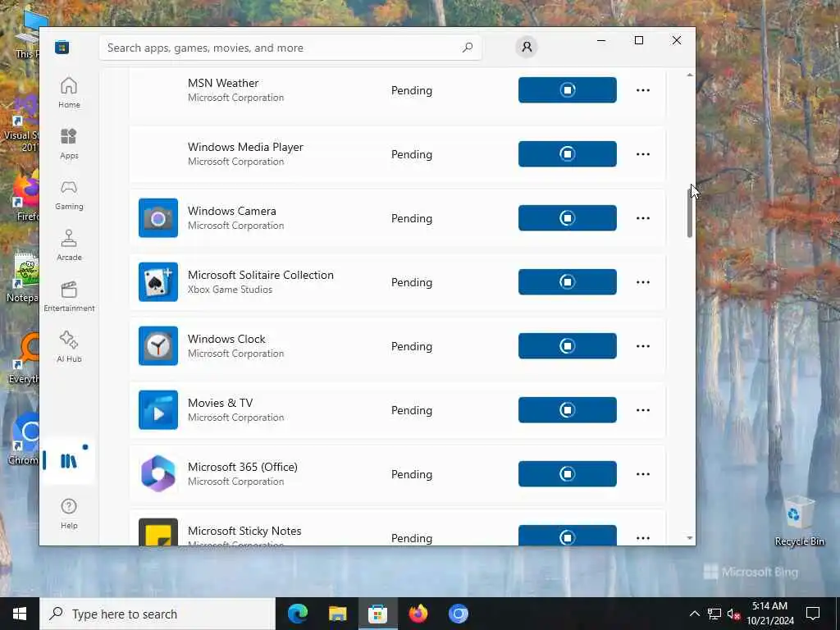Image resolution: width=840 pixels, height=630 pixels.
Task: Open the Arcade section in sidebar
Action: [69, 245]
